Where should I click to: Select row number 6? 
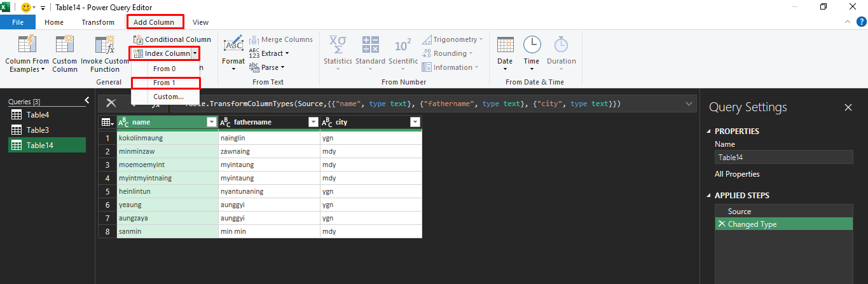pos(107,205)
